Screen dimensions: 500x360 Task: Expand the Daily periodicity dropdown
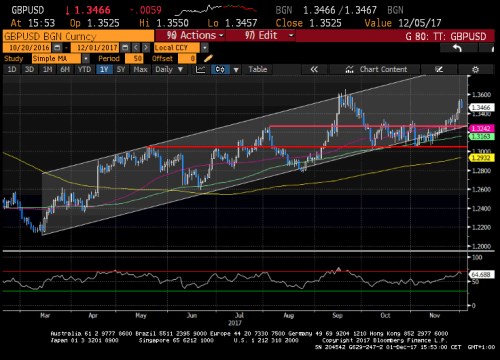coord(180,69)
